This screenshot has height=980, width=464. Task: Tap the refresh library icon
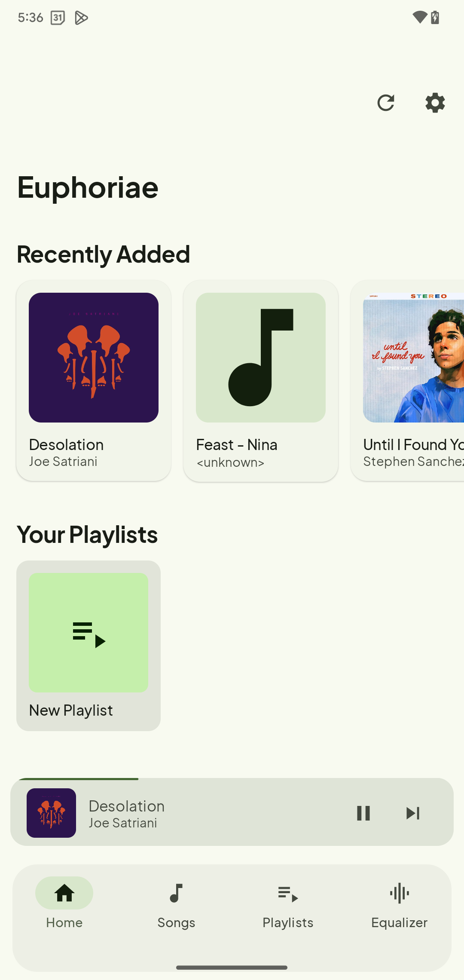tap(385, 103)
